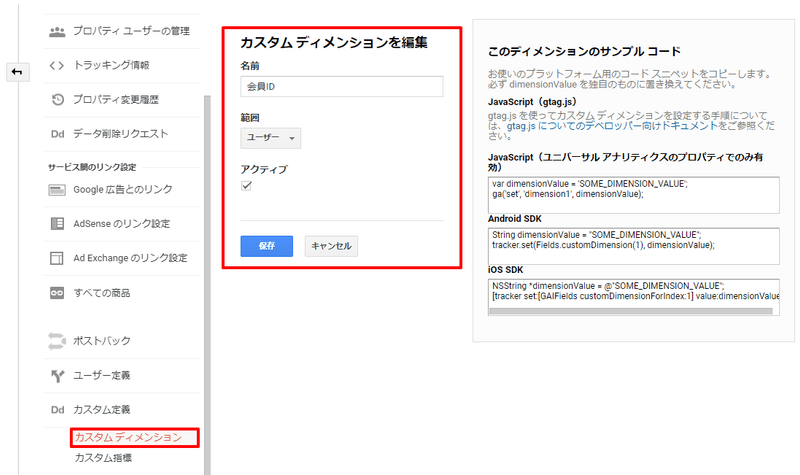Click the iOS SDK horizontal scrollbar

pos(631,311)
